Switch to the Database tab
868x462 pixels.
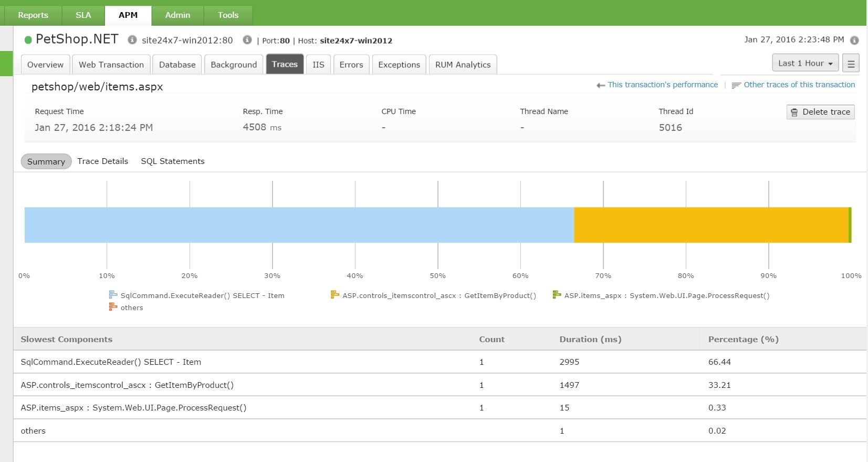pos(177,65)
